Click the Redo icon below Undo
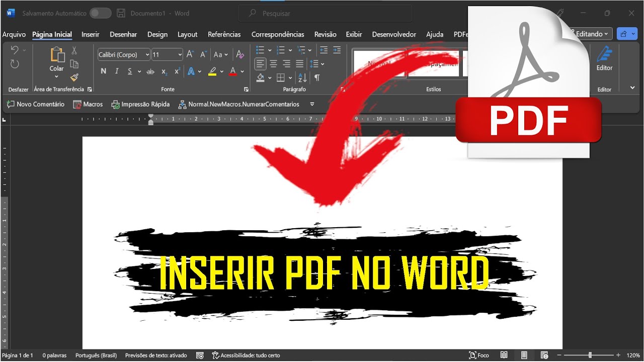The height and width of the screenshot is (362, 644). point(15,64)
